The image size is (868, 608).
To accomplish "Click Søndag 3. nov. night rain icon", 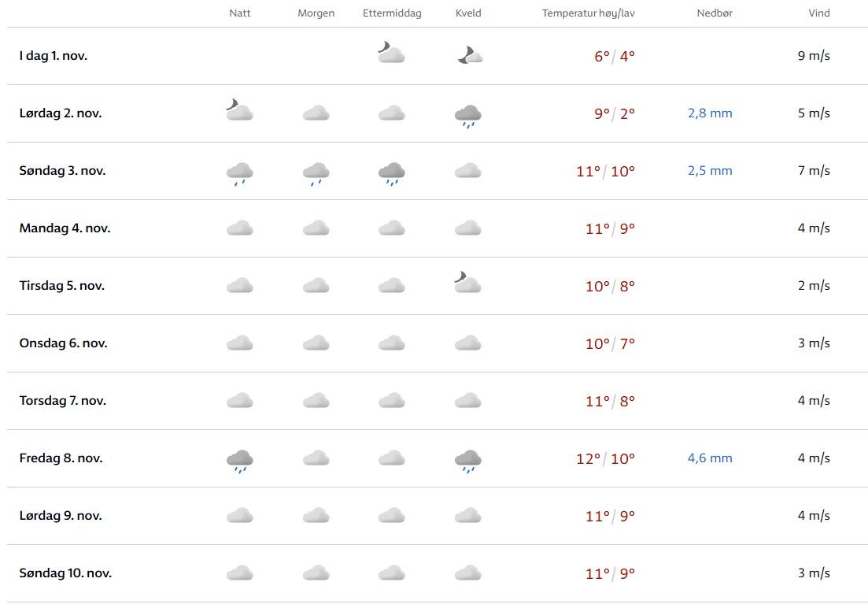I will (239, 172).
